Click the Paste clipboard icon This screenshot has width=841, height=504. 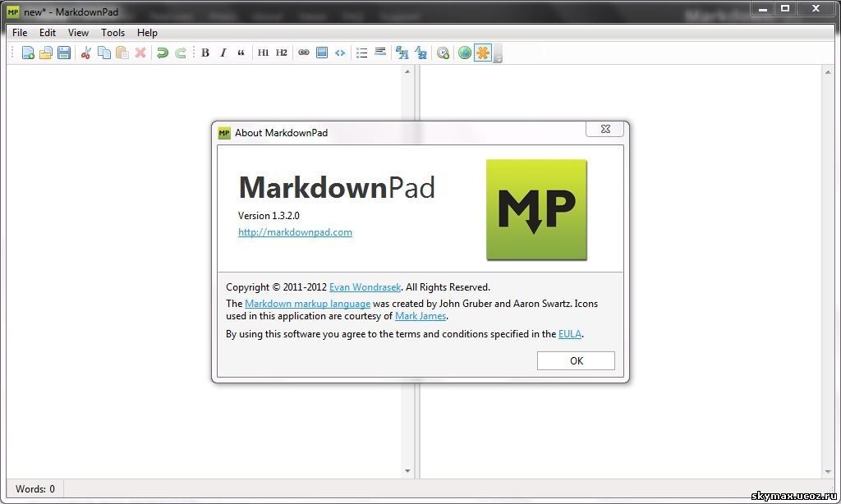click(122, 53)
